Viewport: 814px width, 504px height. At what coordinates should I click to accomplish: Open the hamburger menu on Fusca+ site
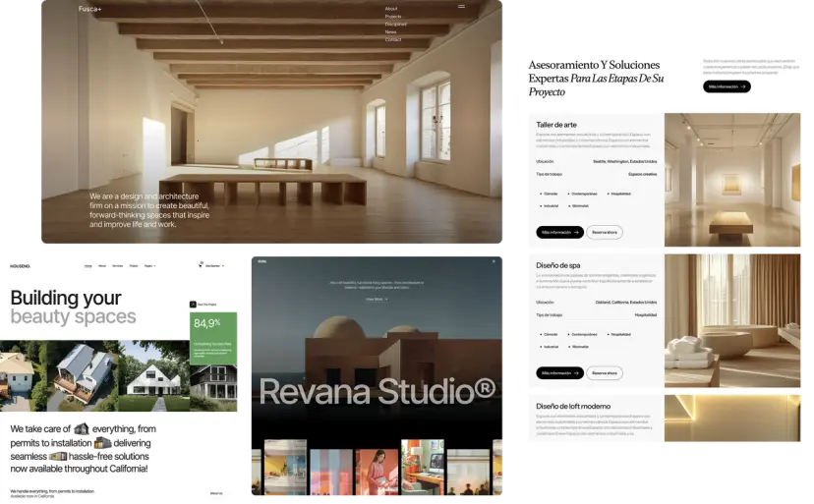461,7
